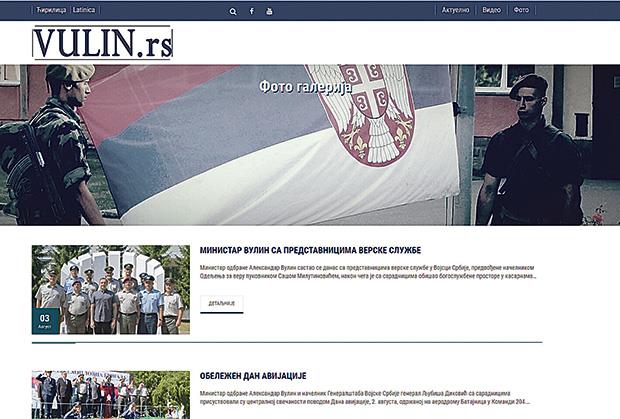Click the Фото галерија banner heading
This screenshot has width=620, height=419.
(x=305, y=87)
